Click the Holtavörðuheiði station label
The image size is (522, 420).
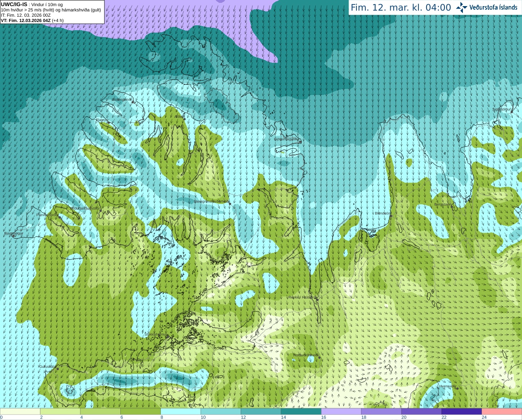(305, 355)
